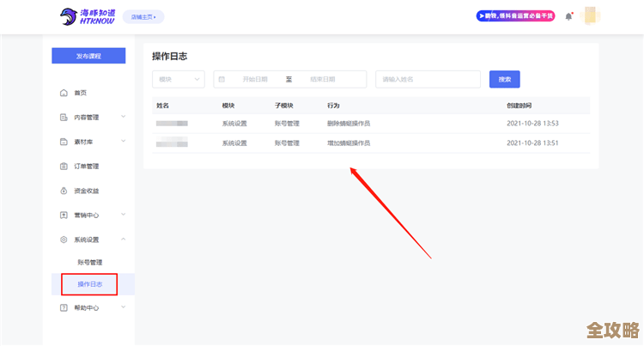Expand 素材库 chevron
This screenshot has width=644, height=346.
123,142
